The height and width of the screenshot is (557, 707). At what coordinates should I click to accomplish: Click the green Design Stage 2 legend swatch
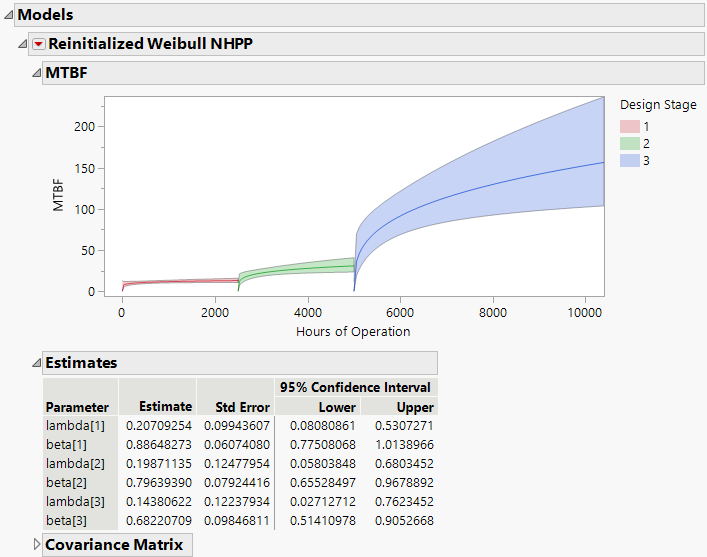pos(629,144)
